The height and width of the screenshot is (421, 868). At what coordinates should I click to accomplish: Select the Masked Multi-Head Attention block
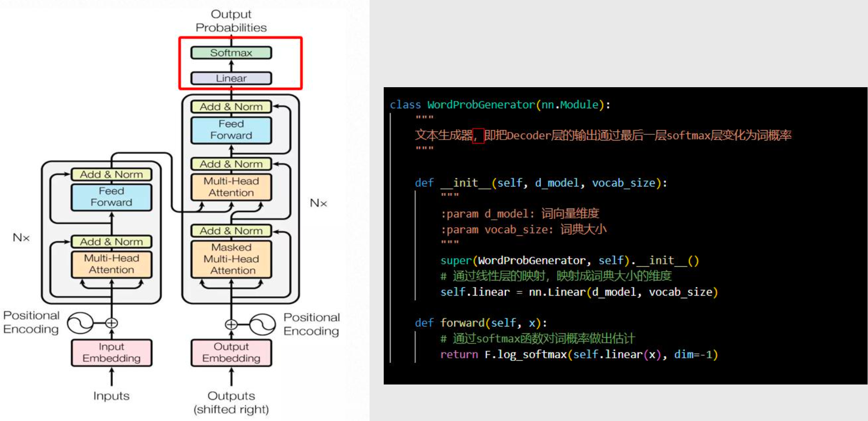pos(231,259)
